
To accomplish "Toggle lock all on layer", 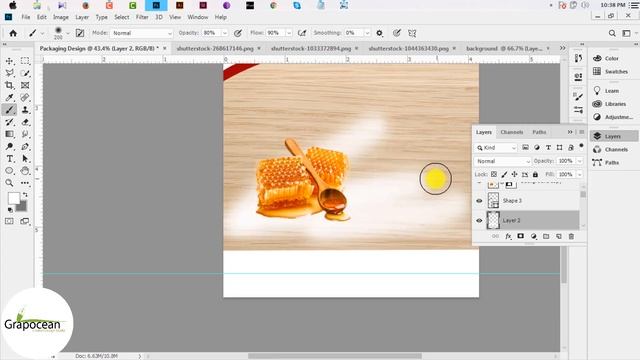I will pos(536,174).
